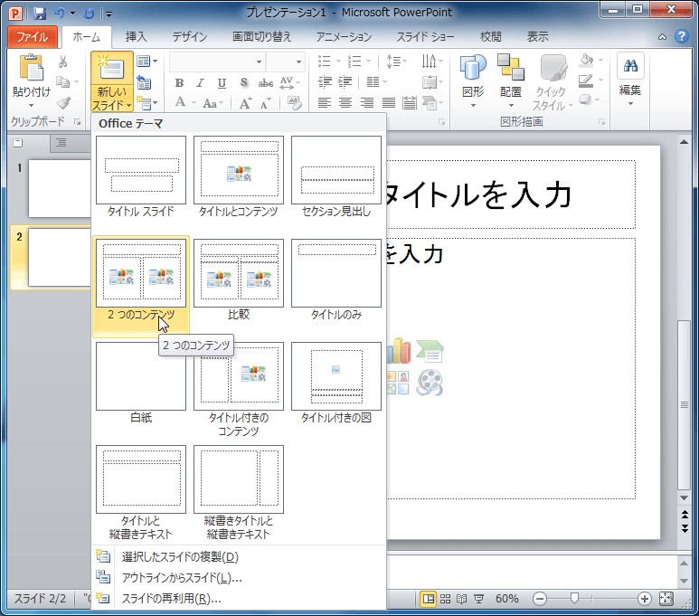Open the Shapes (図形) dropdown

coord(473,81)
